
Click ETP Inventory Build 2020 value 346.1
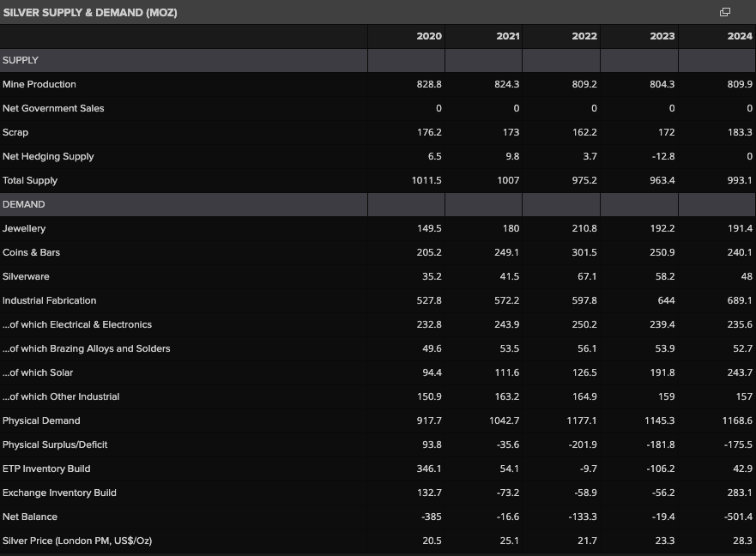point(429,468)
